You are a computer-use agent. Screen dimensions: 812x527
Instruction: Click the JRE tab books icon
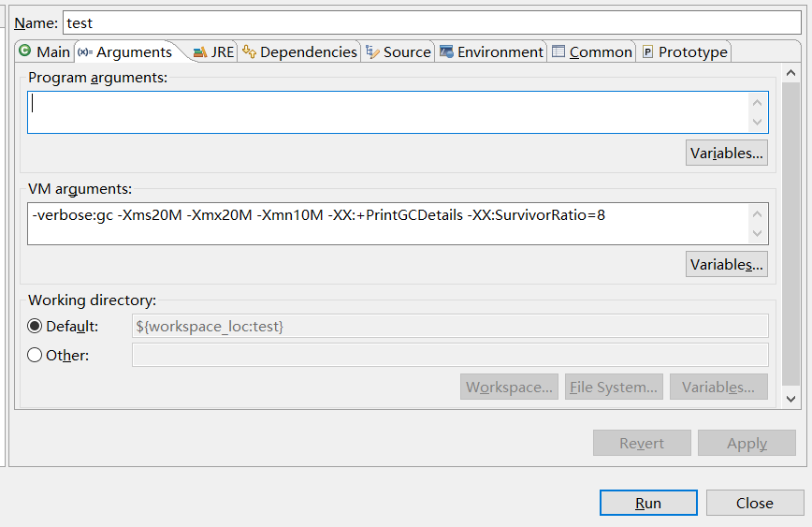pos(200,52)
